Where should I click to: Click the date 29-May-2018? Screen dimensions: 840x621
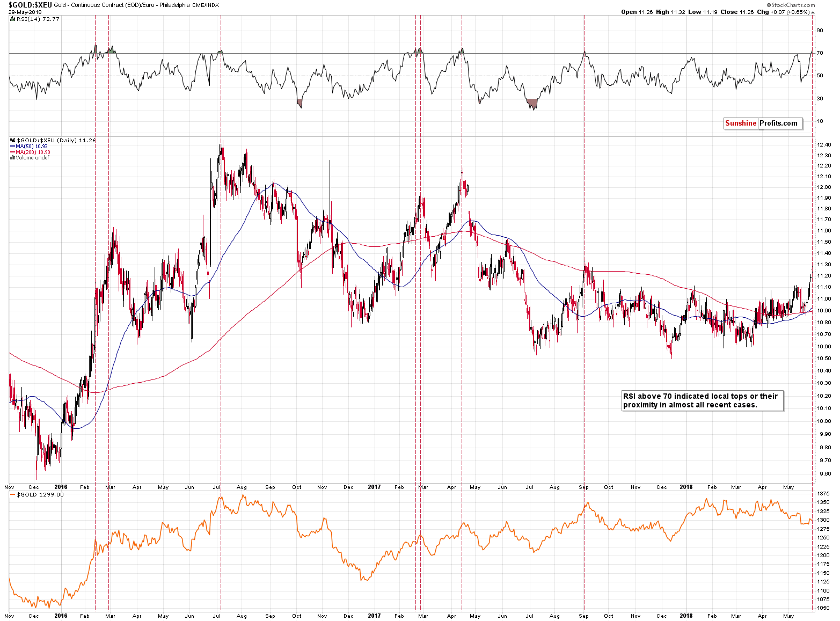25,12
